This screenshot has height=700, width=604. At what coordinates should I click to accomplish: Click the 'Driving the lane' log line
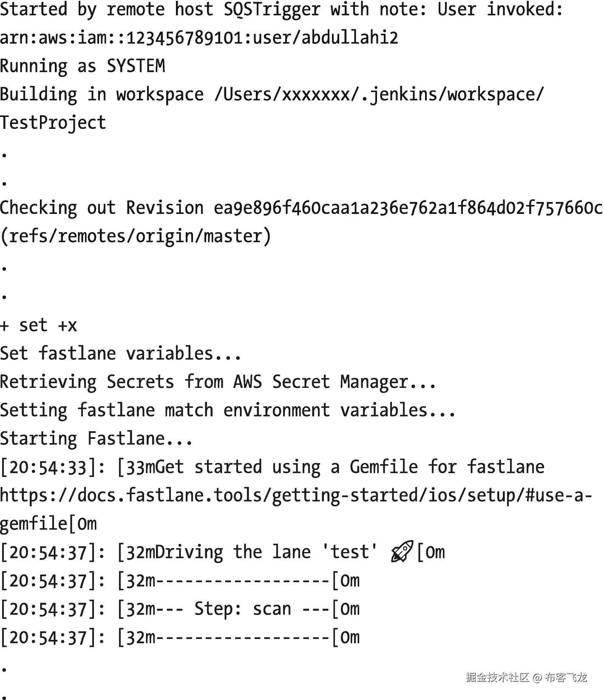pyautogui.click(x=223, y=552)
